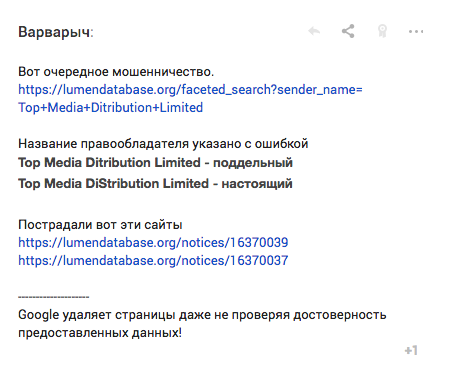Click the word мошенничество in first sentence

(x=163, y=72)
